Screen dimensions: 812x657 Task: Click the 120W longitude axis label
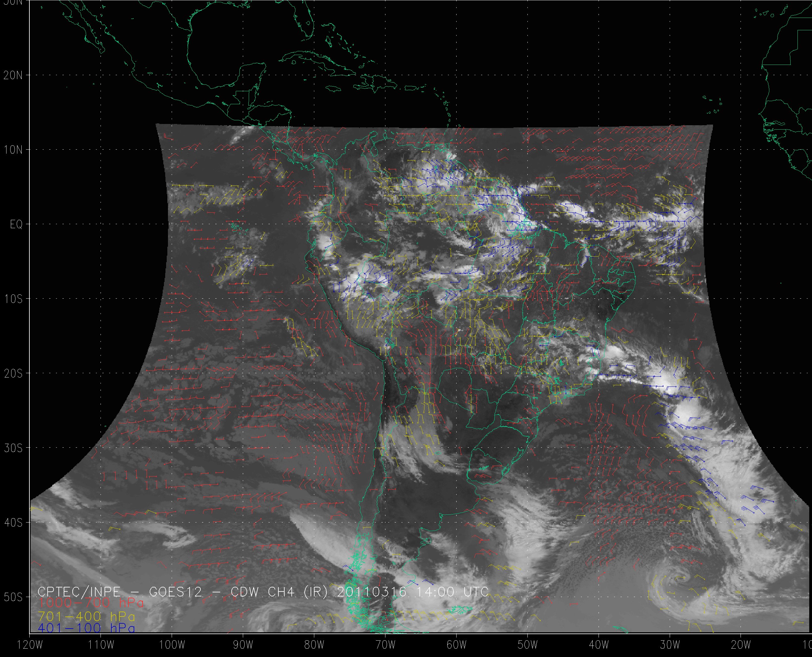click(29, 645)
